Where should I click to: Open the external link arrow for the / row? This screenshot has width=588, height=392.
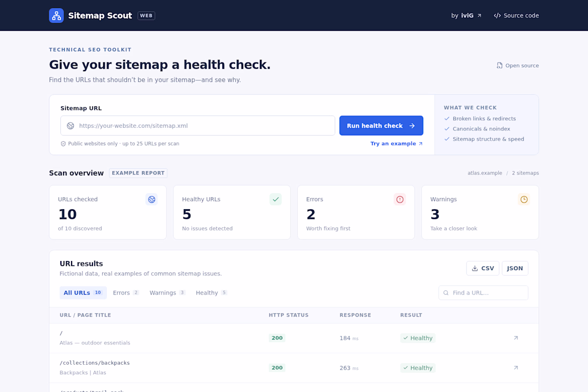point(516,338)
